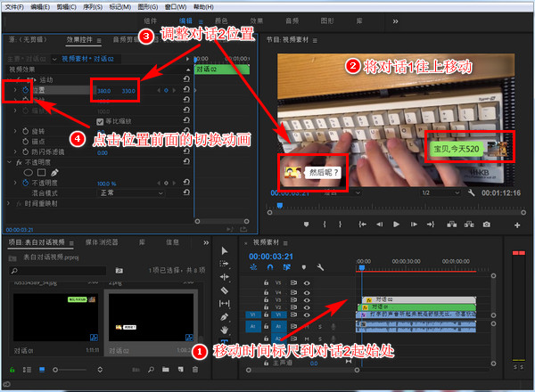The width and height of the screenshot is (535, 392).
Task: Expand the rotation property
Action: coord(15,131)
